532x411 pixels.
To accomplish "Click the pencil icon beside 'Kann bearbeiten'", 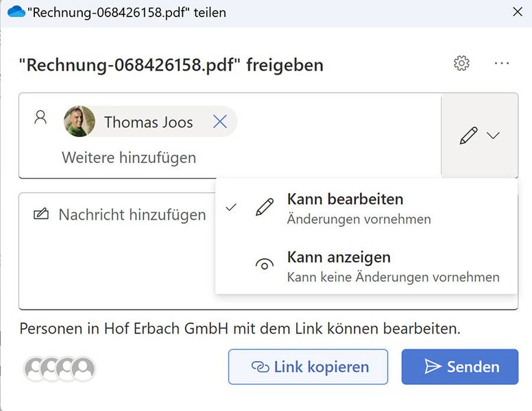I will 264,208.
